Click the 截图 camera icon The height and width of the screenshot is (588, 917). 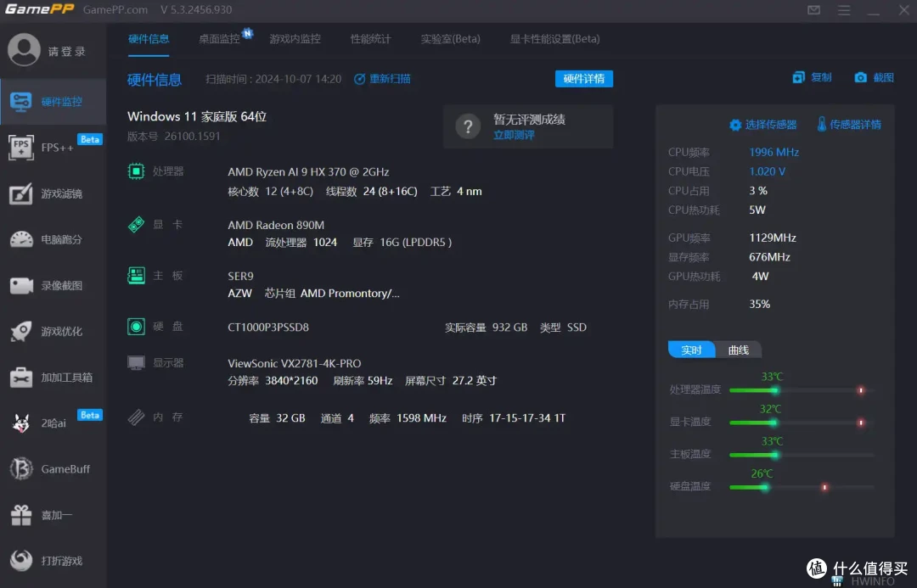coord(860,77)
